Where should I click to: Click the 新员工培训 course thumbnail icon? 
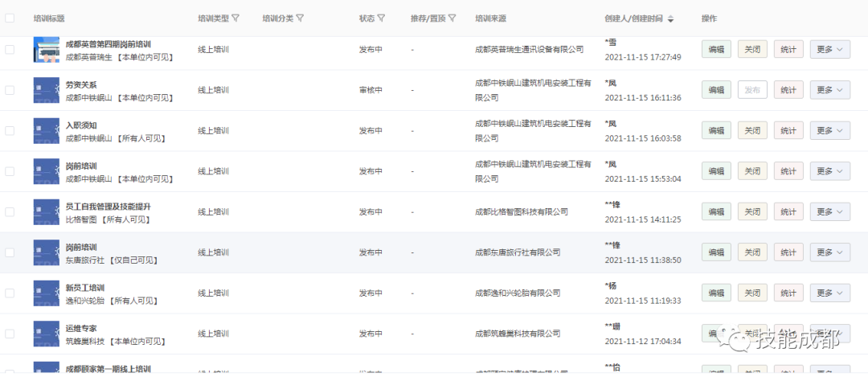(x=47, y=293)
